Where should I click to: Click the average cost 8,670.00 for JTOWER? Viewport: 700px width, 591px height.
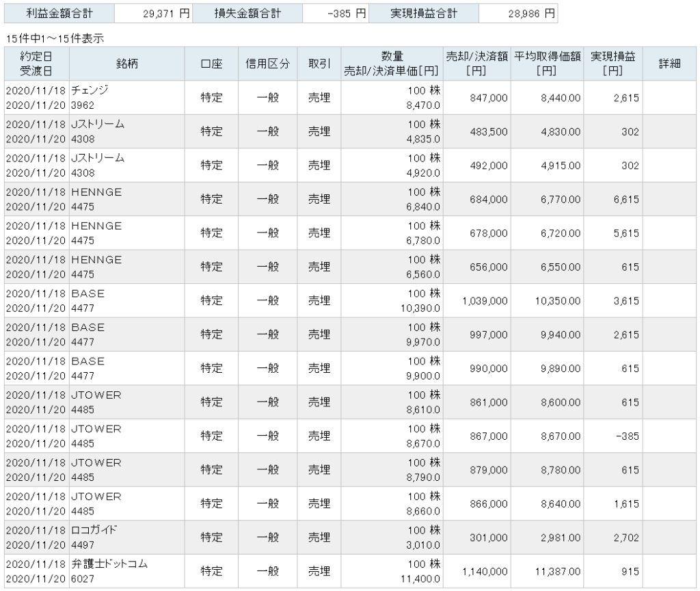[x=561, y=436]
